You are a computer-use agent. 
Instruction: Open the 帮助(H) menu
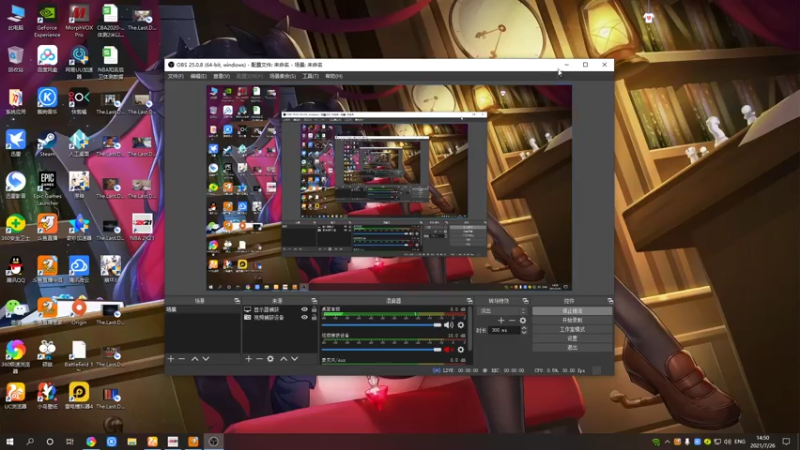pyautogui.click(x=334, y=76)
